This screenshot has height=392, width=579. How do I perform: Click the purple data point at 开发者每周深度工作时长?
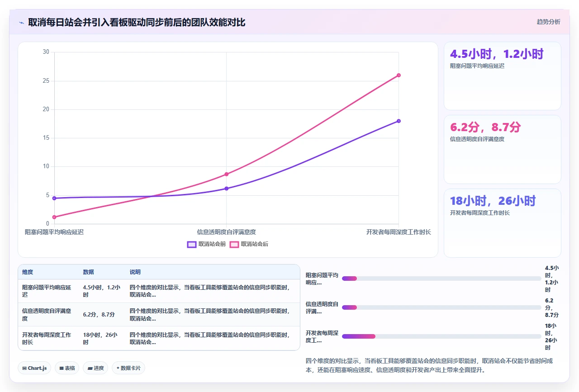399,121
